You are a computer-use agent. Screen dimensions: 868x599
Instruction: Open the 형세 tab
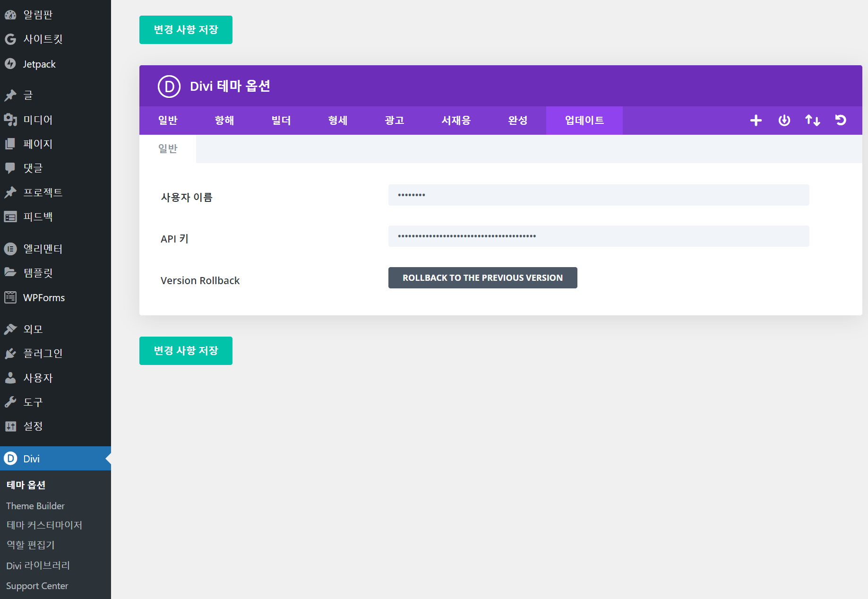338,121
